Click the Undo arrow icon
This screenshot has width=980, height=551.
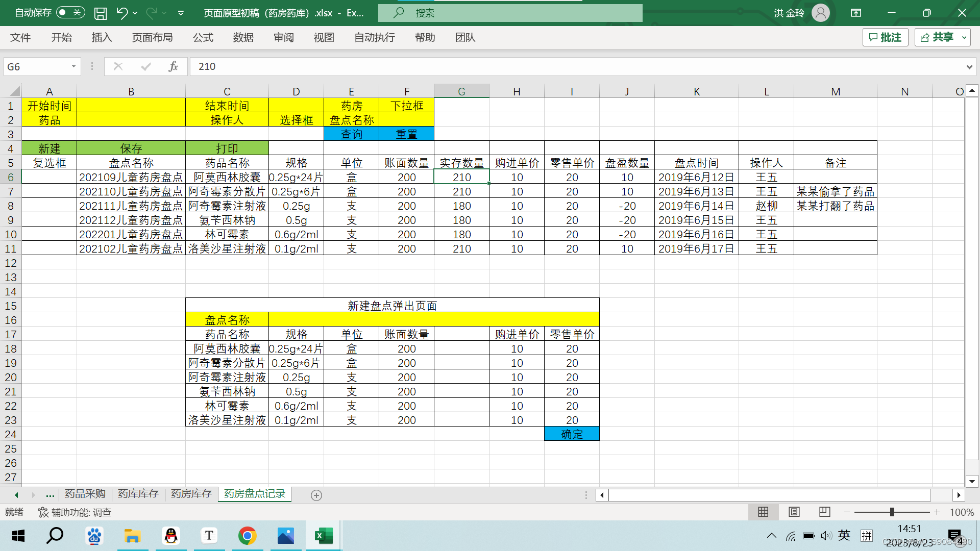click(121, 13)
